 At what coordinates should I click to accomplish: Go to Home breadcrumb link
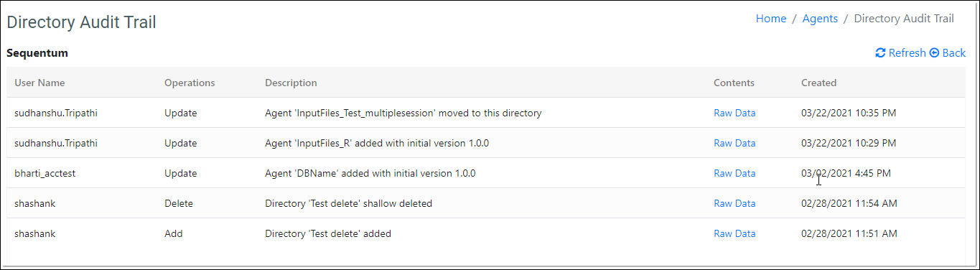click(771, 19)
